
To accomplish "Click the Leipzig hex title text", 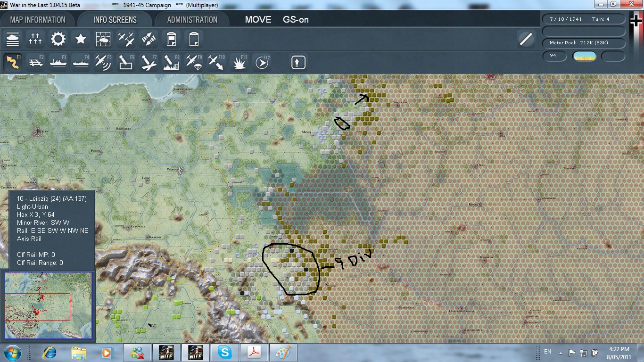I will (52, 199).
